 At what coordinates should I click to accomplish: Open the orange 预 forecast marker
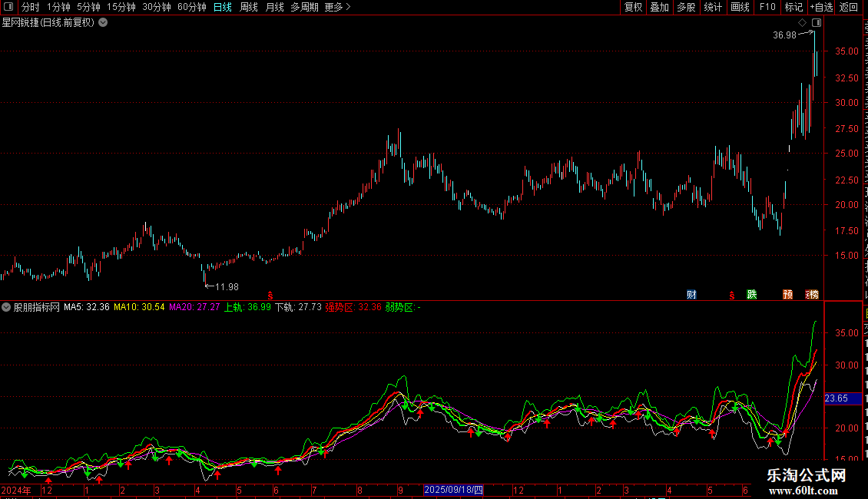pos(788,294)
